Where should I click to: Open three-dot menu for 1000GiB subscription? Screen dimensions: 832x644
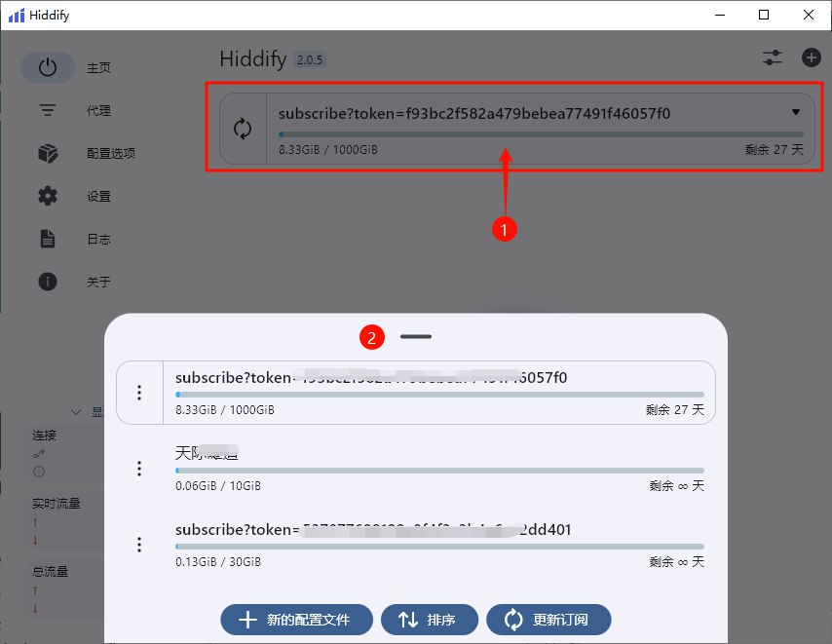point(139,393)
